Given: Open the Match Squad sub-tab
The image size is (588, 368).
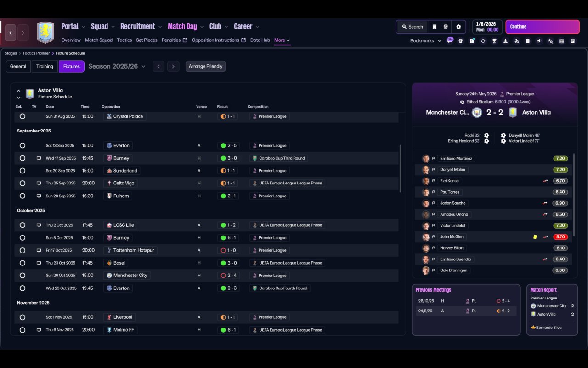Looking at the screenshot, I should click(99, 40).
